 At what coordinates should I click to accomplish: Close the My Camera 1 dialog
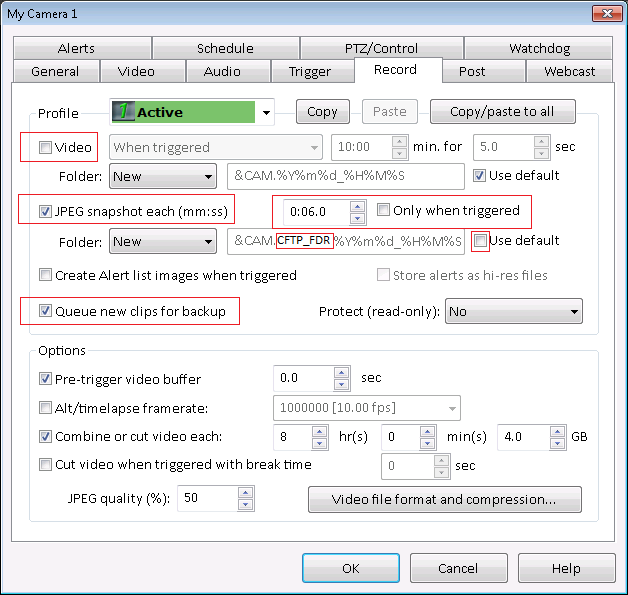603,13
